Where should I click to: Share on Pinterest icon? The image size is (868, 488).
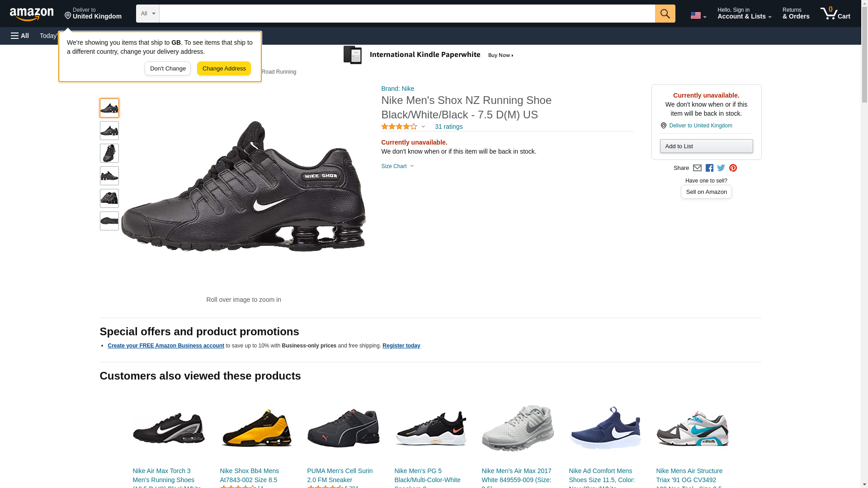(x=733, y=168)
